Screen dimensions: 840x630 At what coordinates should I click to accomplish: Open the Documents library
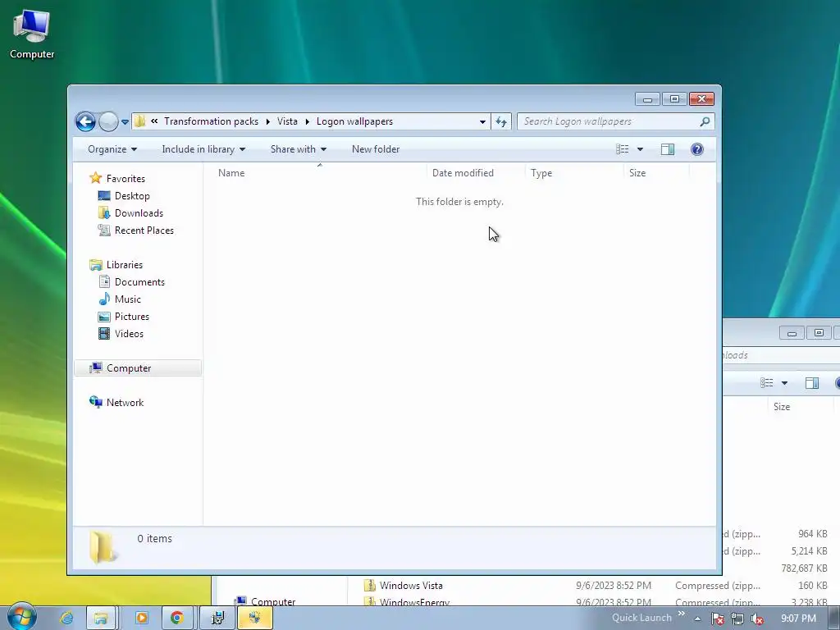pos(139,282)
